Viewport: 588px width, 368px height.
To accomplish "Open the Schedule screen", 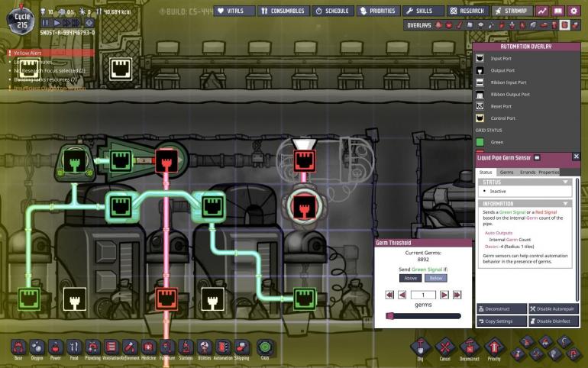I will pyautogui.click(x=333, y=11).
